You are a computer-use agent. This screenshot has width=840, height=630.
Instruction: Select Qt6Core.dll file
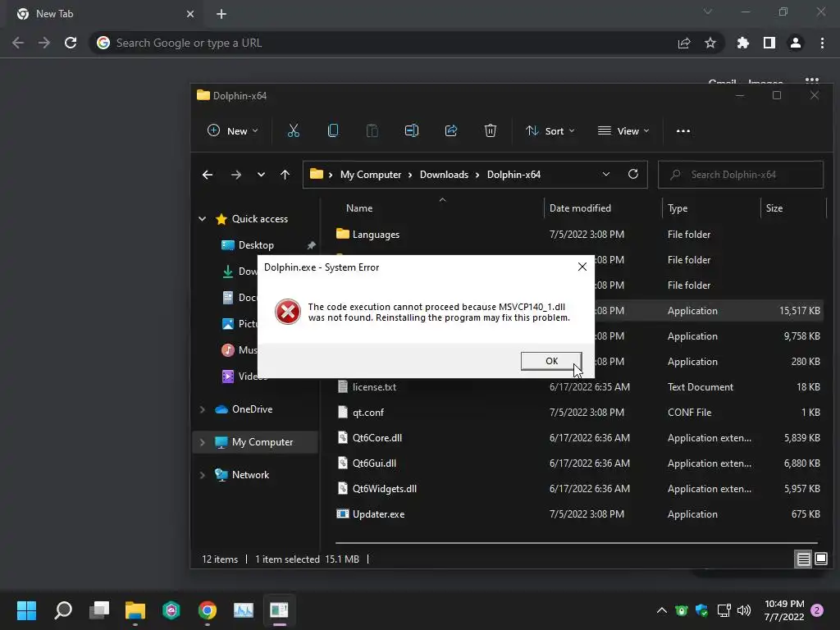tap(377, 438)
